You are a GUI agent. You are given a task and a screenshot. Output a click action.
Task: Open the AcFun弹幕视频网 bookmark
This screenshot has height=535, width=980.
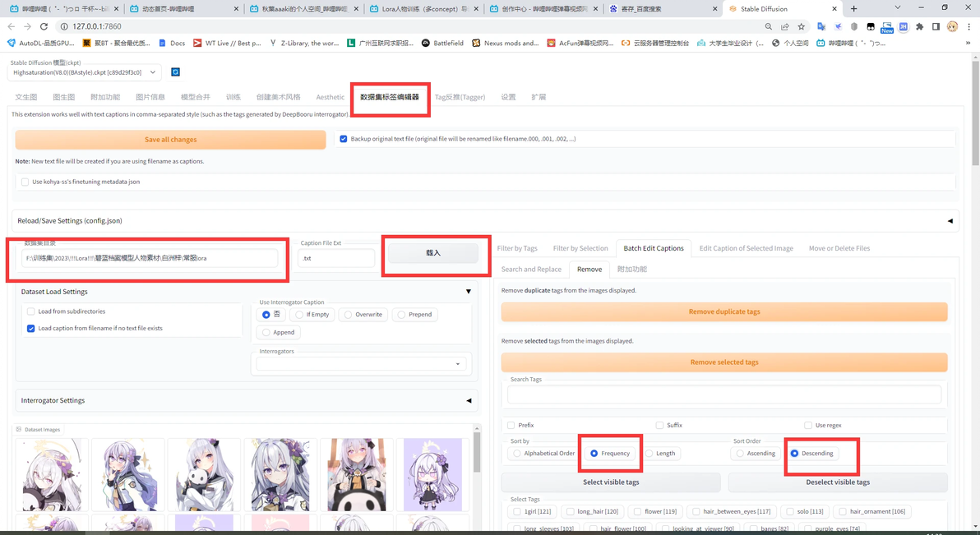coord(580,43)
